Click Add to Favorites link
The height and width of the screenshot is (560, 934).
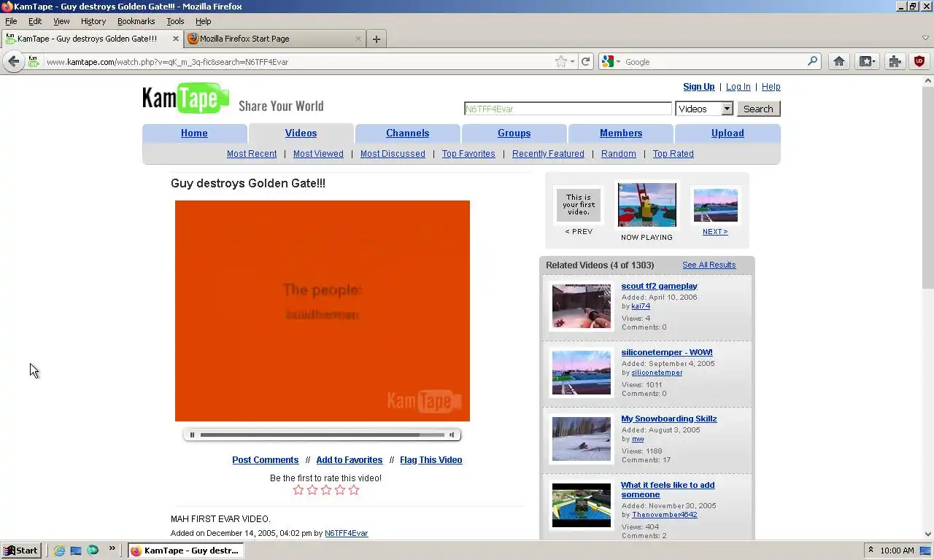point(349,460)
